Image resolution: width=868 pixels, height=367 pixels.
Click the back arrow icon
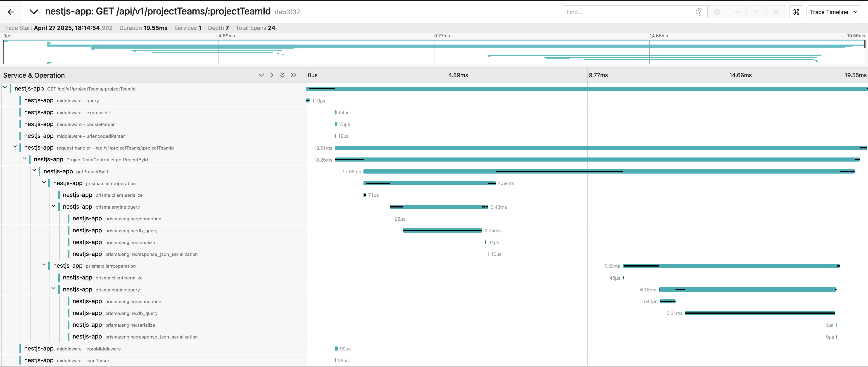[x=11, y=12]
